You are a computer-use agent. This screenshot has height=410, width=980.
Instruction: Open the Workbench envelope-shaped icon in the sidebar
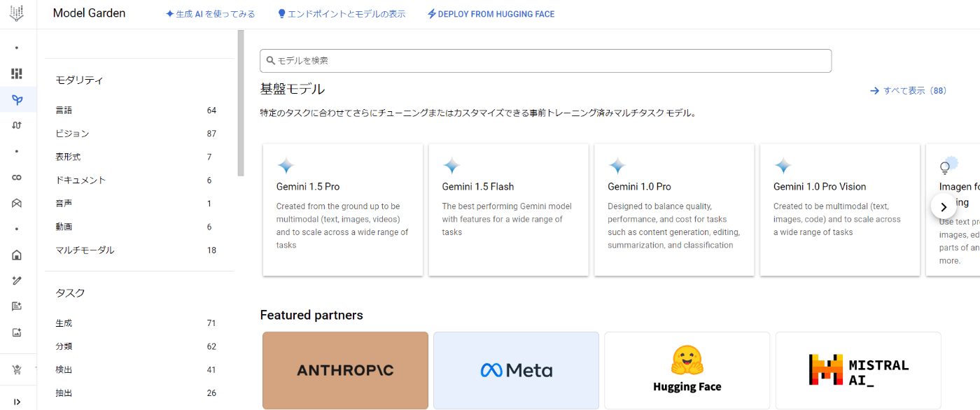[x=17, y=203]
